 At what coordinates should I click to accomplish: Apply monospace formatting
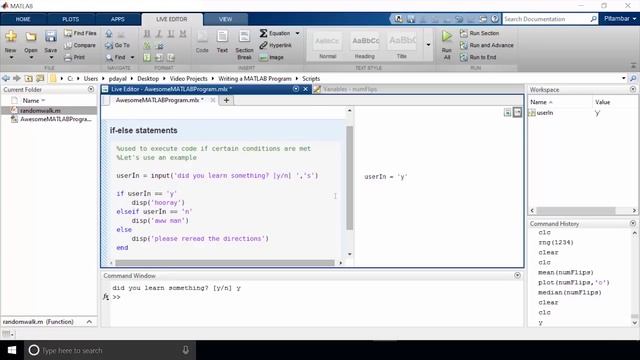coord(182,34)
